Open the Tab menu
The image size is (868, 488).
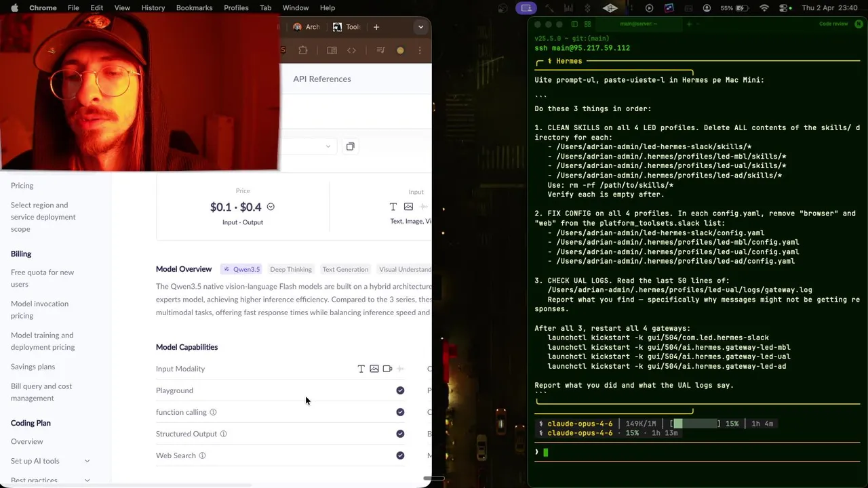click(x=266, y=8)
